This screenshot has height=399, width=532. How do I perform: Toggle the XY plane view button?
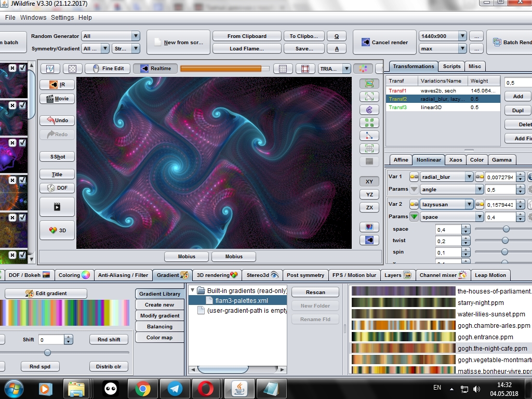coord(369,181)
